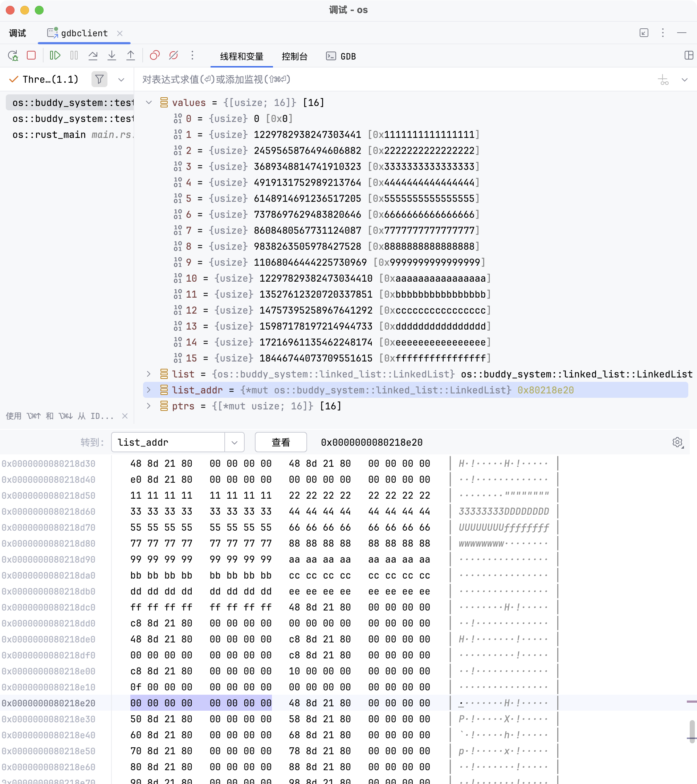This screenshot has height=784, width=697.
Task: Stop the debugging session
Action: pos(32,56)
